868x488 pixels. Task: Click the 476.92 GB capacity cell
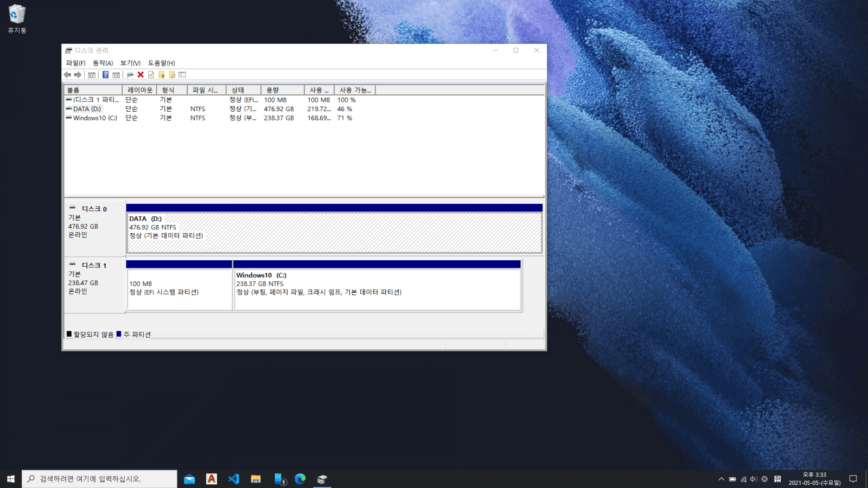point(279,109)
